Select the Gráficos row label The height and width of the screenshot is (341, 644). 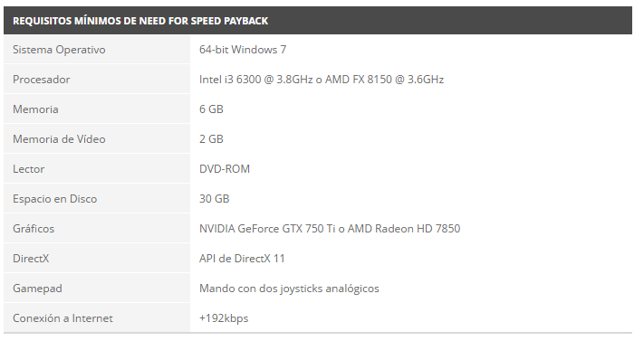click(34, 229)
